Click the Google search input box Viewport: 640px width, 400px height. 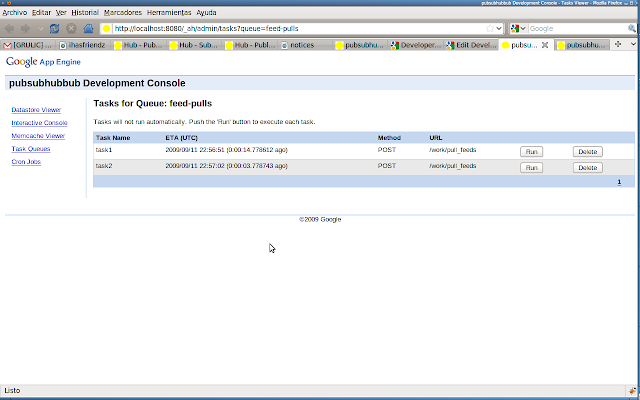point(578,29)
